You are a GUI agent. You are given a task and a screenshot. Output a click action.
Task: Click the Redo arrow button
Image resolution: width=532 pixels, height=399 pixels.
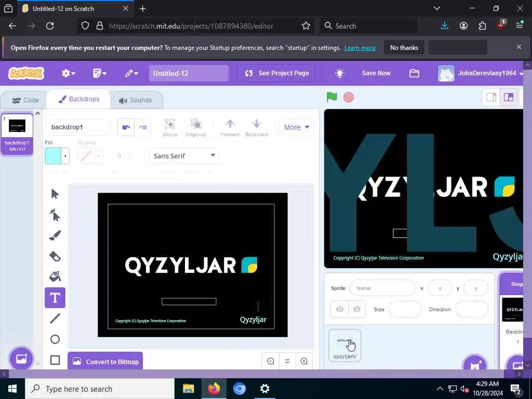(142, 127)
